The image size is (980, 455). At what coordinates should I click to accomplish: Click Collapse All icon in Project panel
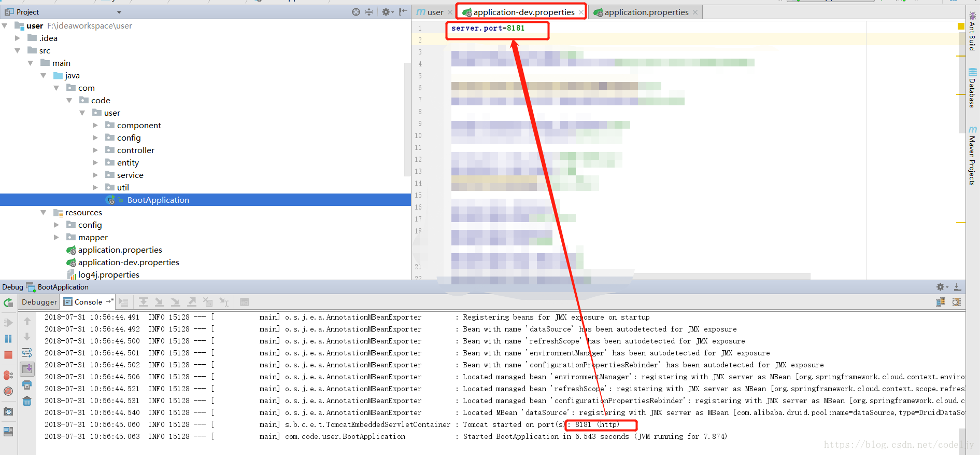369,12
